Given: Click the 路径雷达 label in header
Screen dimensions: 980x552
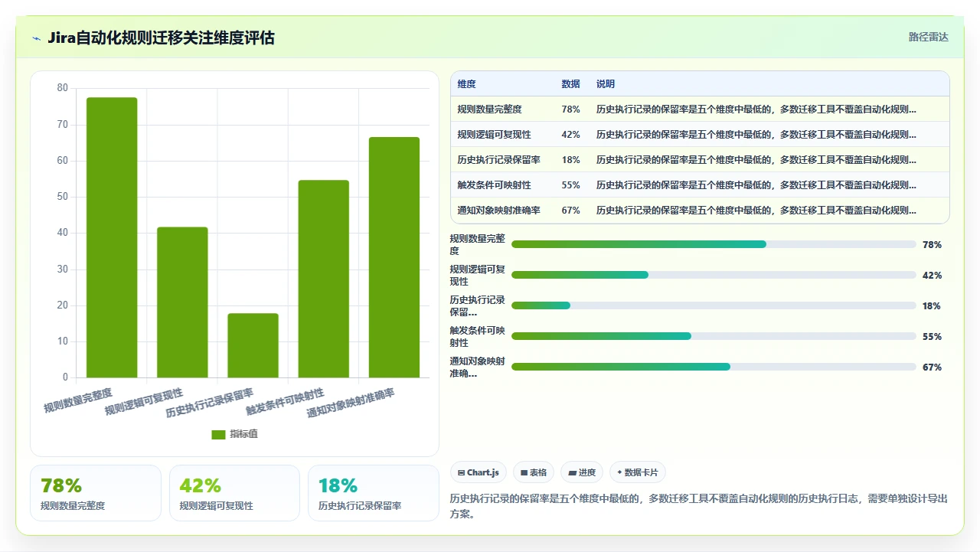Looking at the screenshot, I should coord(928,37).
